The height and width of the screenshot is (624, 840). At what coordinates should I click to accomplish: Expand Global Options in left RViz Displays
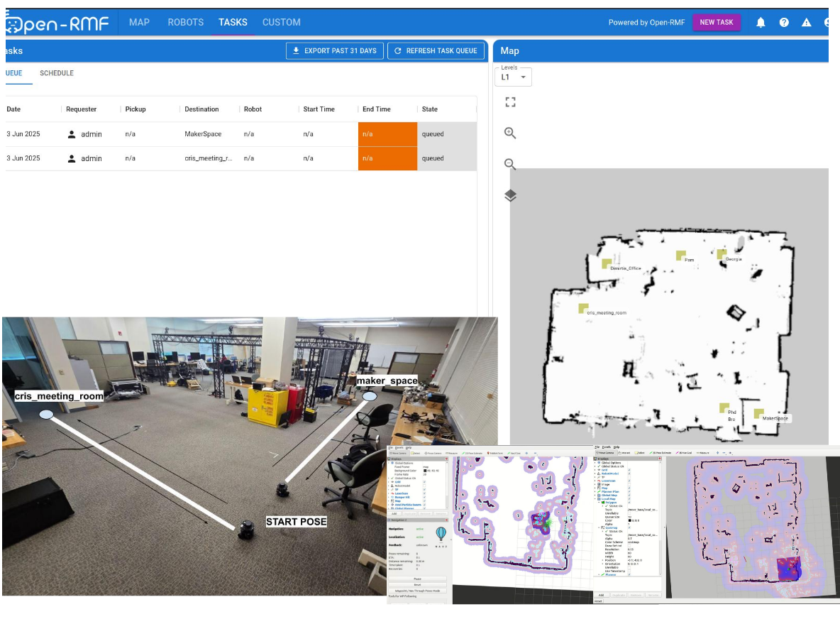pyautogui.click(x=389, y=463)
